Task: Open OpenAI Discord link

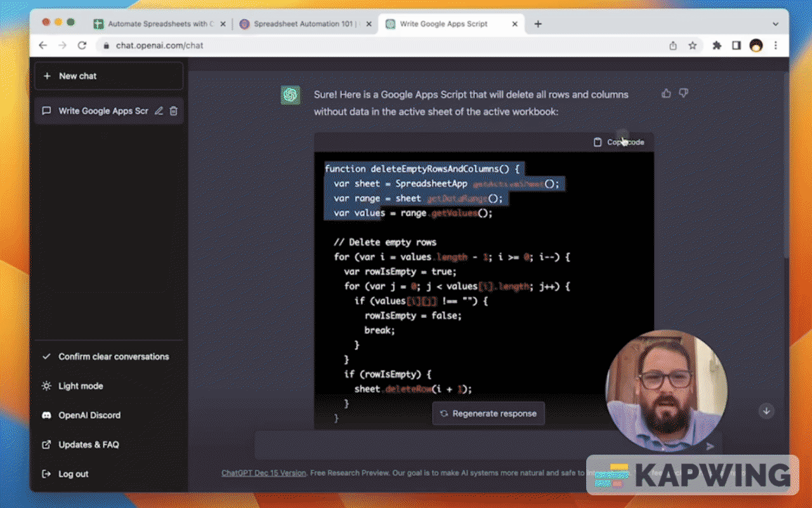Action: pyautogui.click(x=109, y=415)
